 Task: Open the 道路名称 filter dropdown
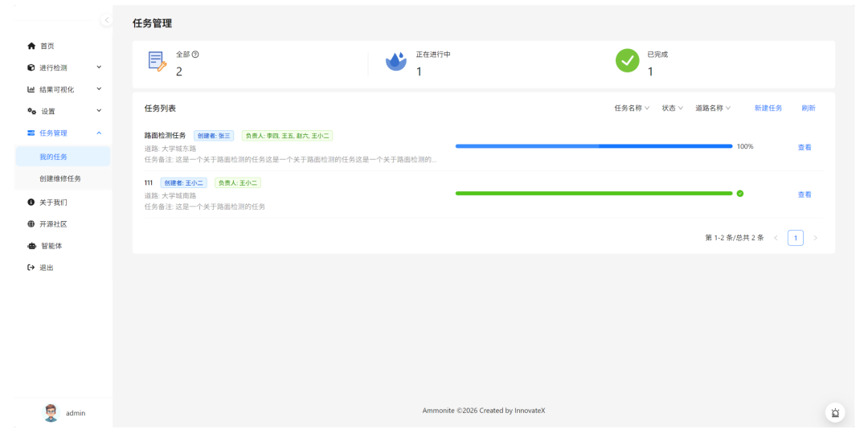[x=713, y=108]
